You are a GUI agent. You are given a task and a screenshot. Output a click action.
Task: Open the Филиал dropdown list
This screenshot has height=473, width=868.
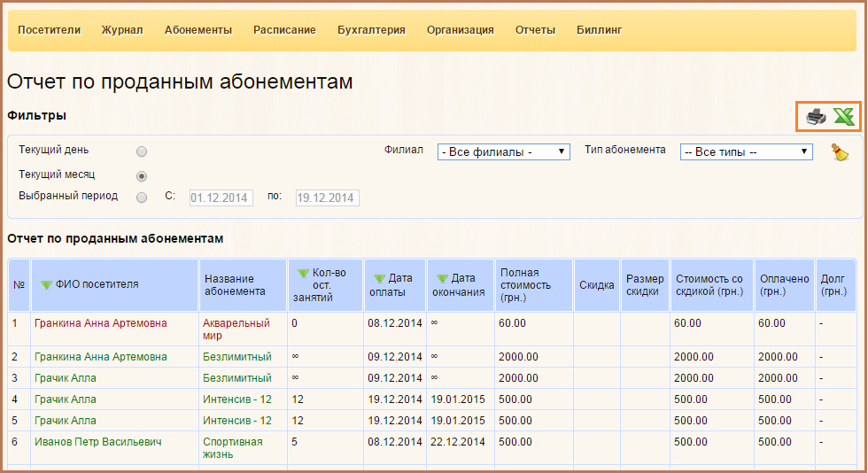tap(503, 152)
